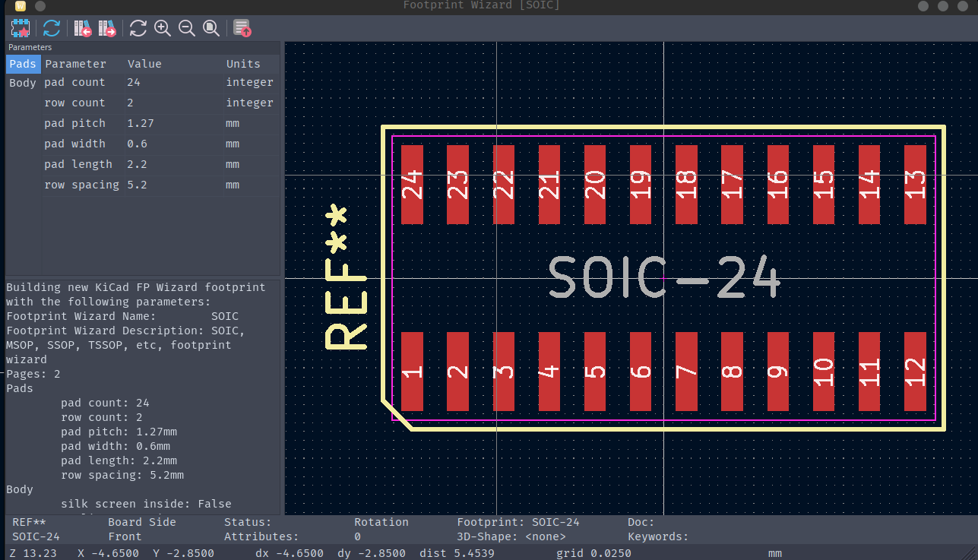Click the REF** reference text on canvas
The image size is (978, 560).
pos(346,277)
